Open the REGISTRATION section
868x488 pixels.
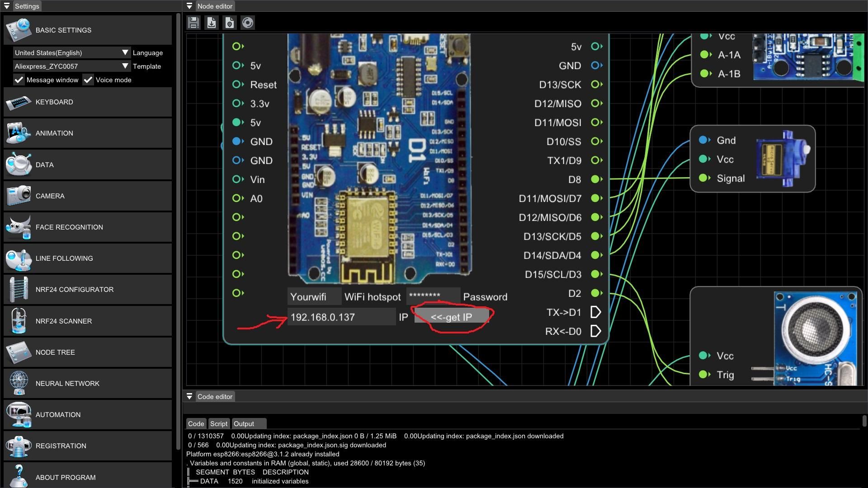click(88, 446)
